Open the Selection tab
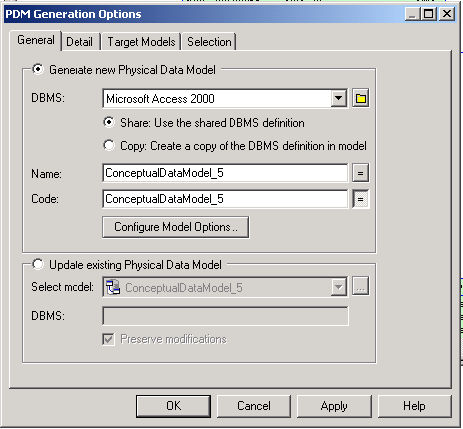The width and height of the screenshot is (463, 429). (209, 42)
